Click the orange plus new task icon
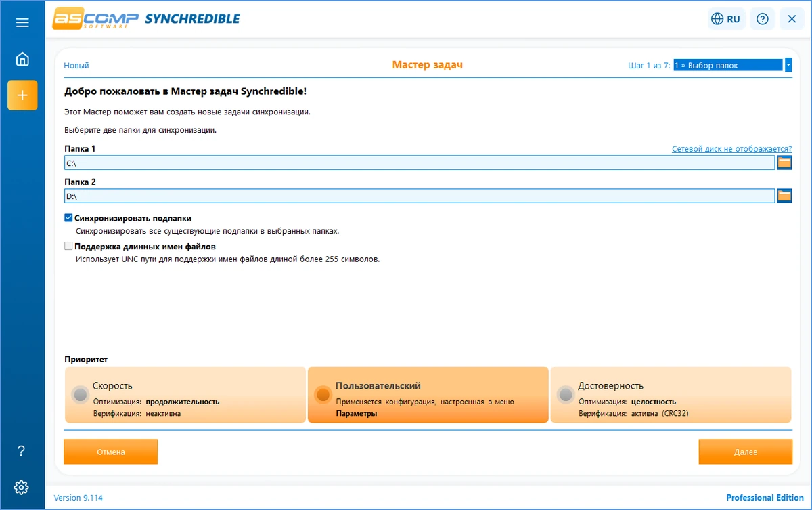812x510 pixels. click(22, 95)
